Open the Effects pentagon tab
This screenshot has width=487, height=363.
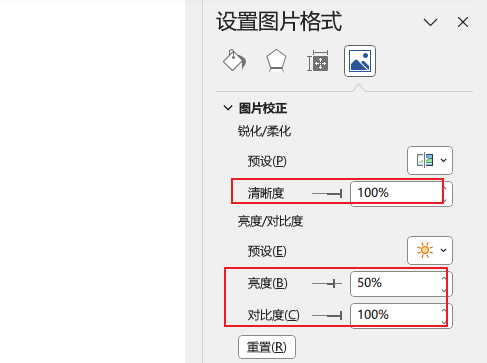(x=276, y=60)
